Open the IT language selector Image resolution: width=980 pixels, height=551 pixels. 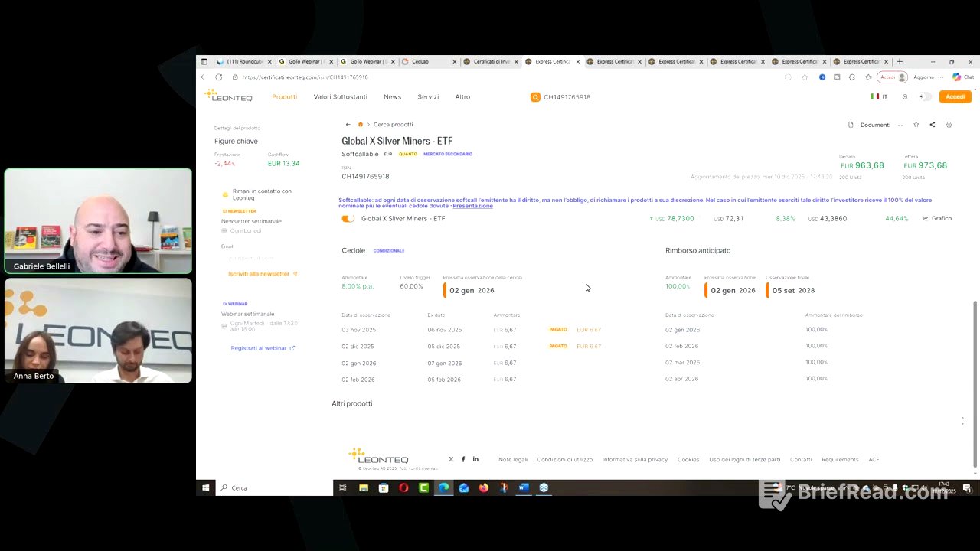[879, 97]
